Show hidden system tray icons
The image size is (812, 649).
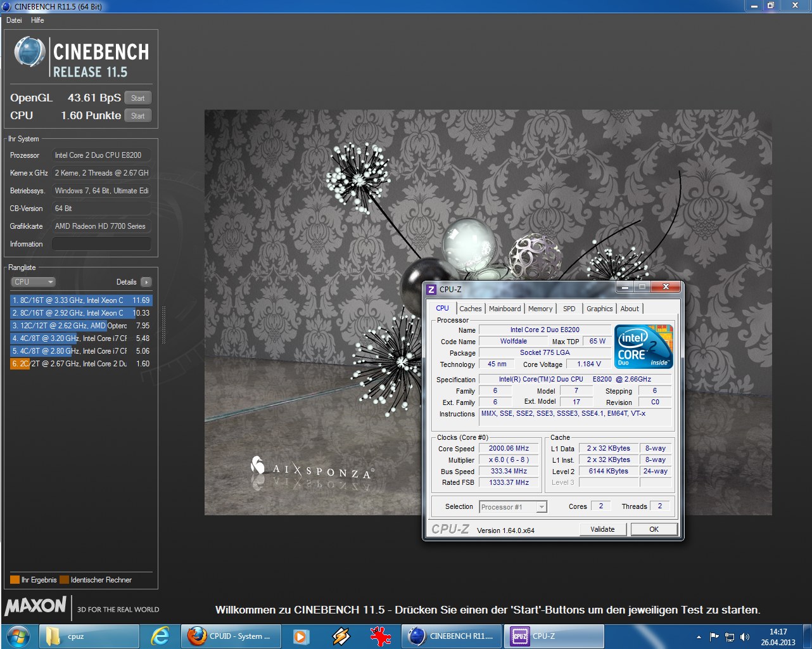(699, 637)
